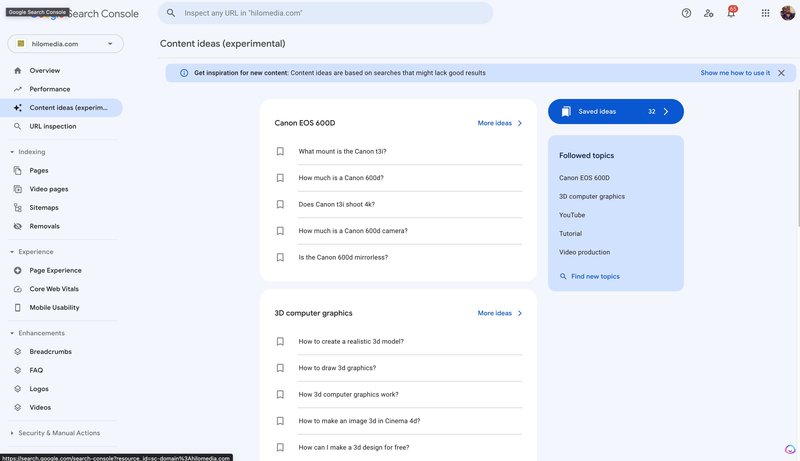Bookmark 'How to draw 3d graphics?'

pos(280,368)
